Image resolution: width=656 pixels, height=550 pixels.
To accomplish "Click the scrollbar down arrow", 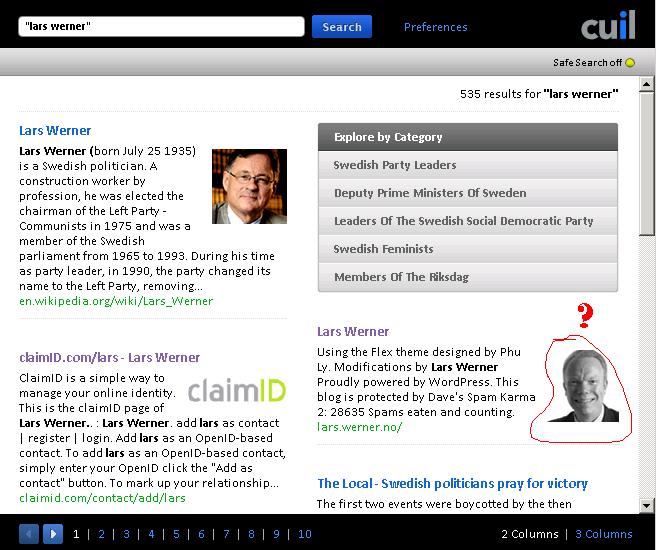I will 646,505.
